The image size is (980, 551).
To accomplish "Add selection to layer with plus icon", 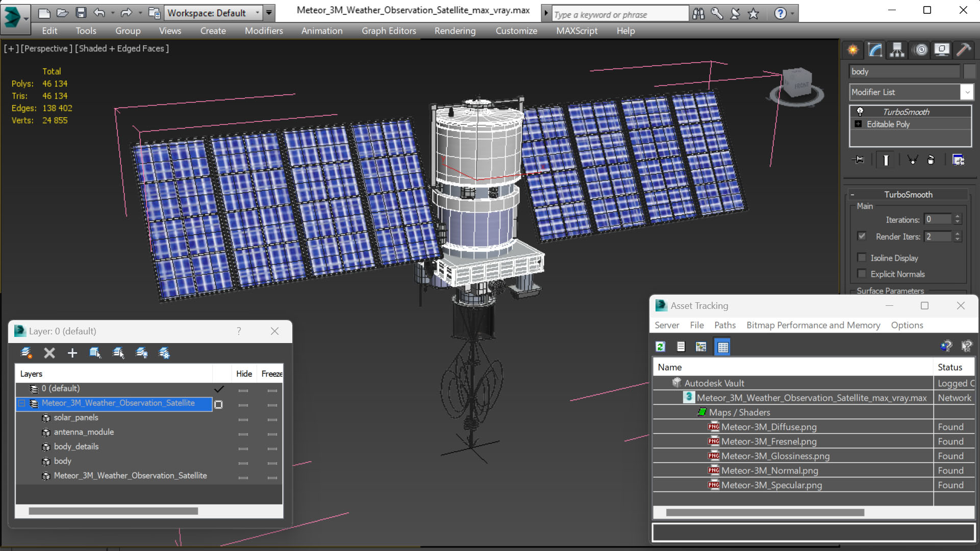I will (72, 353).
